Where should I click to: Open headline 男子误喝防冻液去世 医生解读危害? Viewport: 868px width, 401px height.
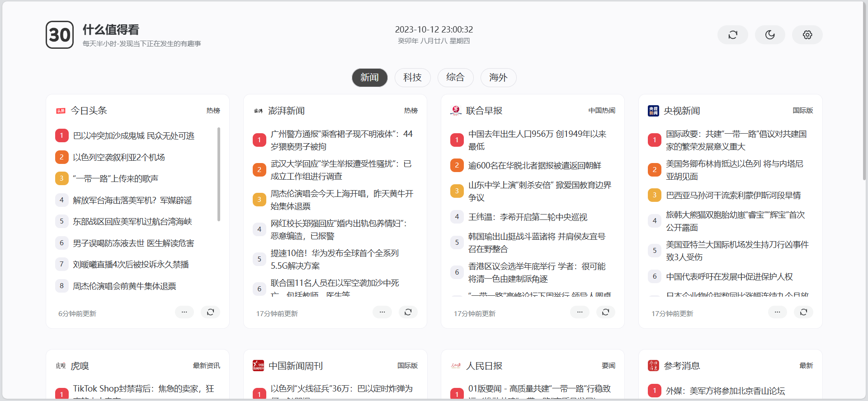133,243
